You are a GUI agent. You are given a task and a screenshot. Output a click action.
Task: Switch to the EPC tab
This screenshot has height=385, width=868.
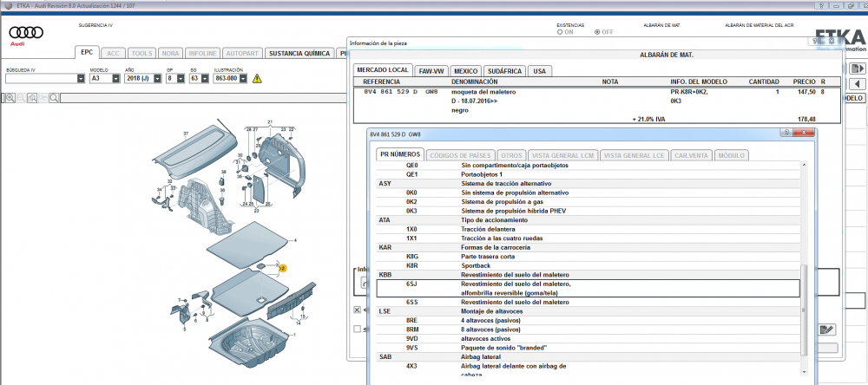click(87, 53)
